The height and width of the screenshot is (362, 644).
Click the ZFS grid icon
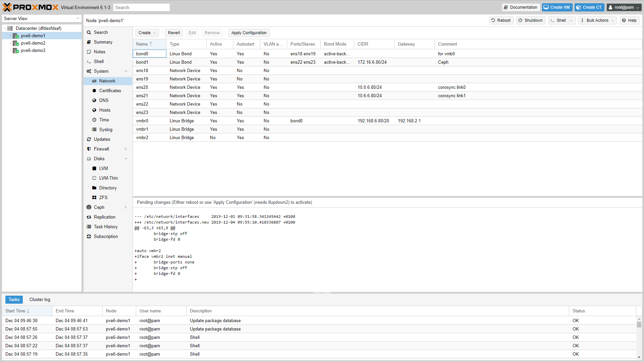pos(94,198)
